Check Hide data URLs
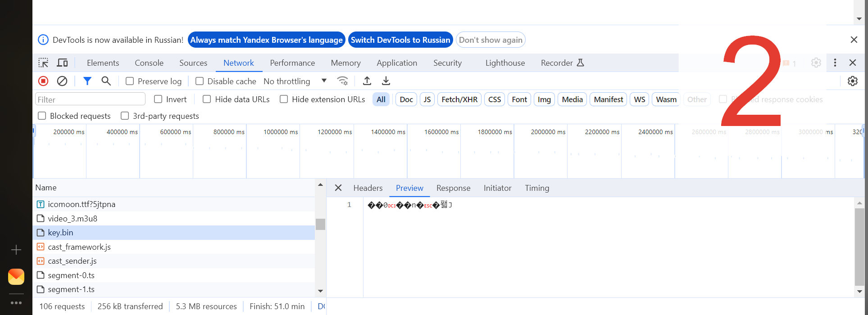Screen dimensions: 868x315 coord(207,99)
